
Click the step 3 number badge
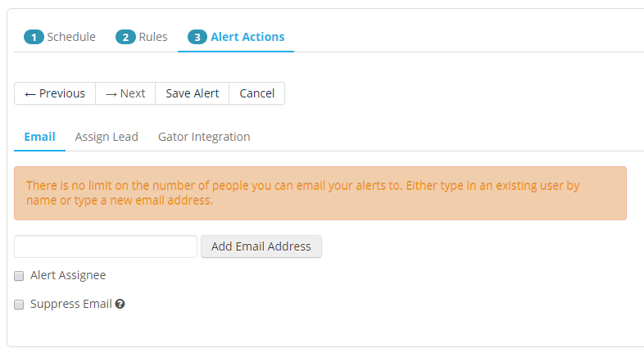pos(197,37)
